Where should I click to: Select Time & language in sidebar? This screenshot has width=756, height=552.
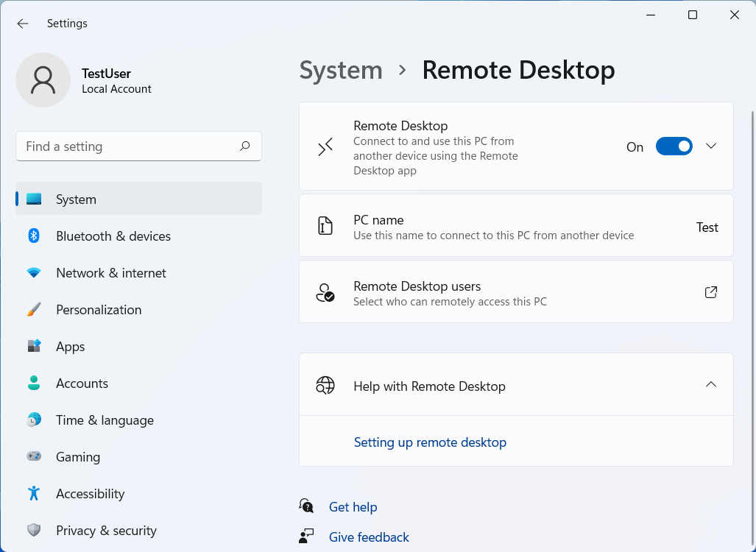pyautogui.click(x=105, y=420)
